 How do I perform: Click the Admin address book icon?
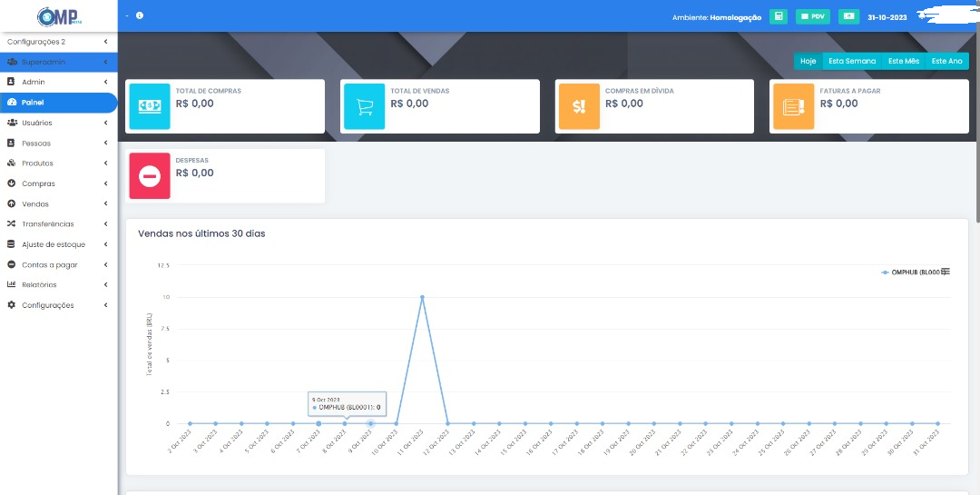tap(11, 82)
